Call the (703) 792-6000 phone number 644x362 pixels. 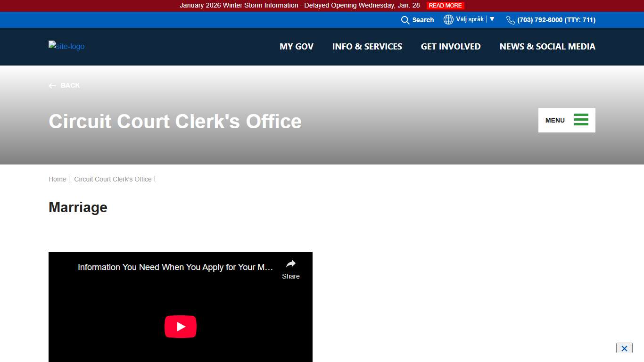[x=556, y=20]
